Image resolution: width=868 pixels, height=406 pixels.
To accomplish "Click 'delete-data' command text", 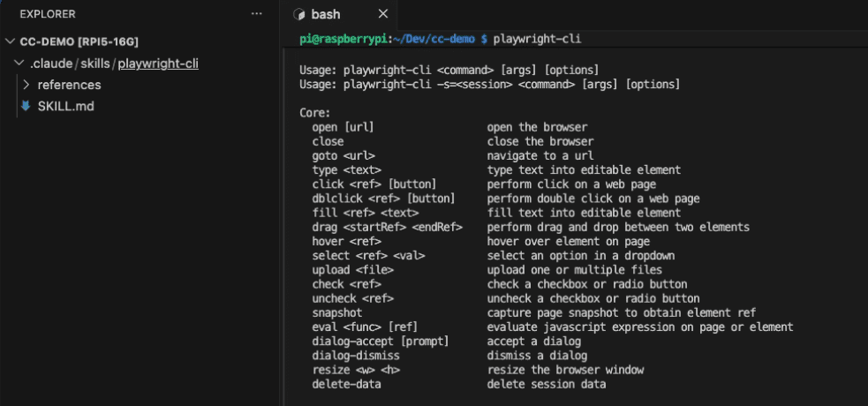I will point(346,385).
